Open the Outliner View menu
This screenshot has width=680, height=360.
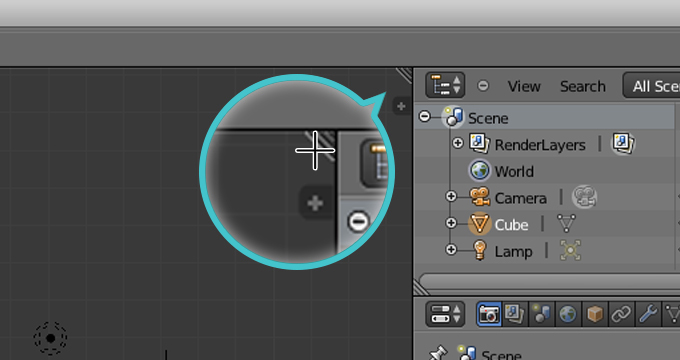tap(524, 86)
